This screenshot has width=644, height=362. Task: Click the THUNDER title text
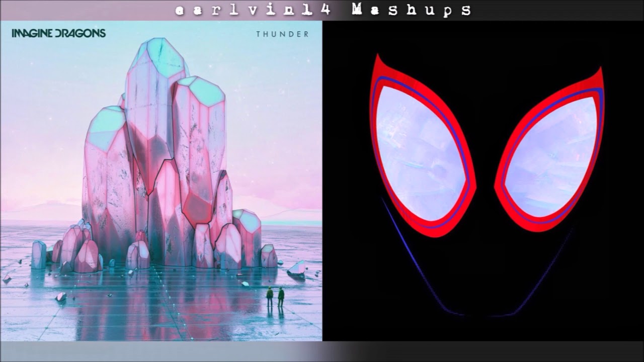tap(282, 34)
